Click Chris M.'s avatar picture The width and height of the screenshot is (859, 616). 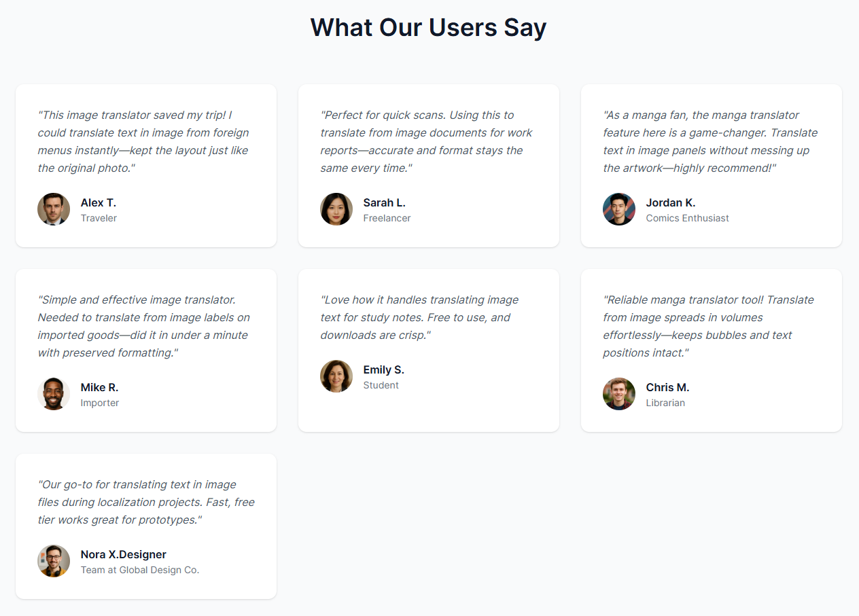(x=619, y=394)
